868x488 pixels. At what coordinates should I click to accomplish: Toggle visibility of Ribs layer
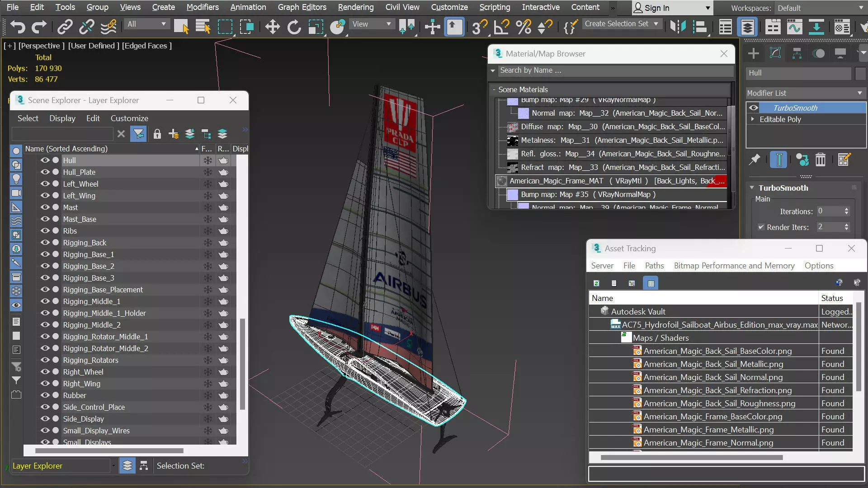click(45, 230)
